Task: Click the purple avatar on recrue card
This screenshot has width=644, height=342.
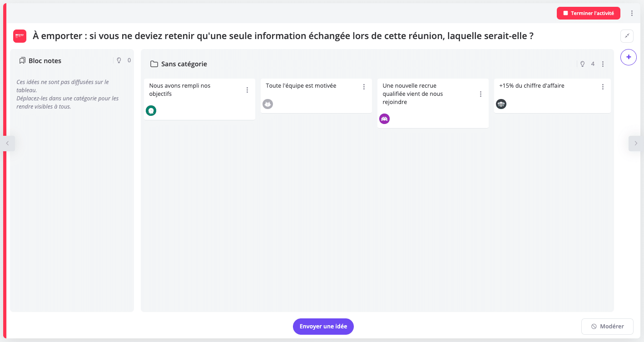Action: [385, 119]
